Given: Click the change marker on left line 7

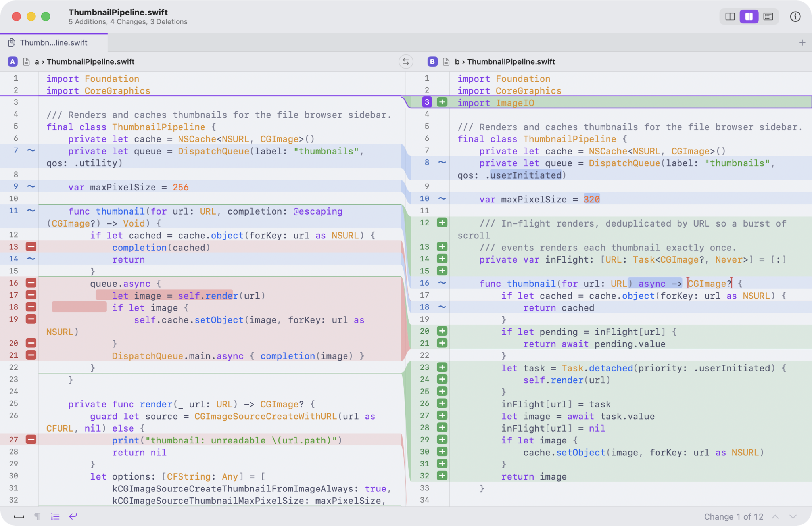Looking at the screenshot, I should click(x=31, y=150).
